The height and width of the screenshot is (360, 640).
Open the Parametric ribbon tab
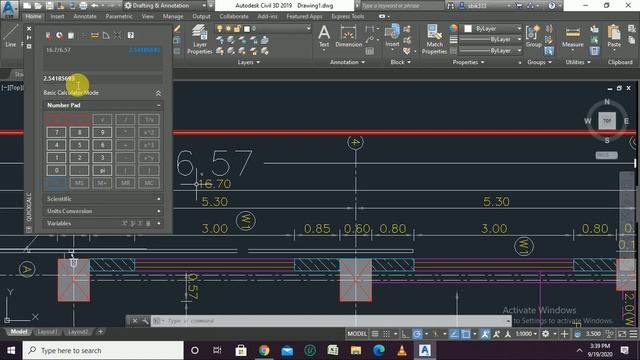[119, 16]
